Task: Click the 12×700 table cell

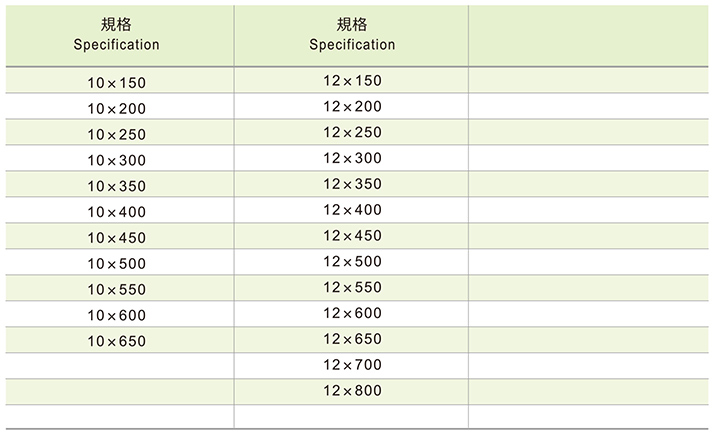Action: [x=352, y=365]
